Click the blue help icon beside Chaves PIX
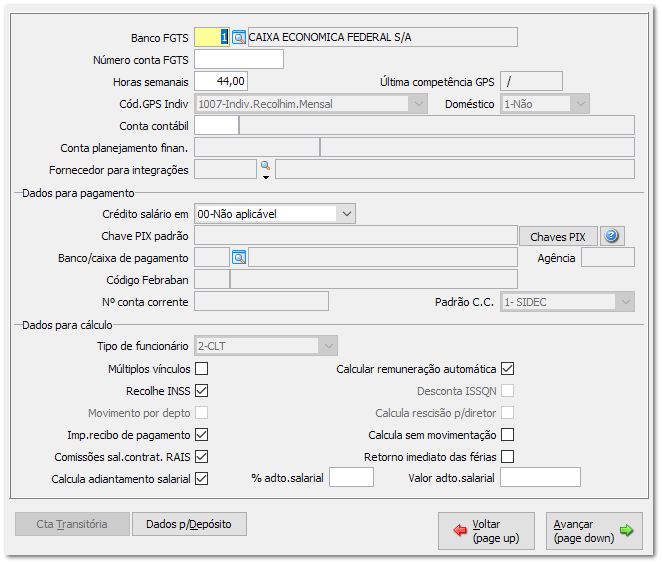This screenshot has height=564, width=662. point(612,236)
